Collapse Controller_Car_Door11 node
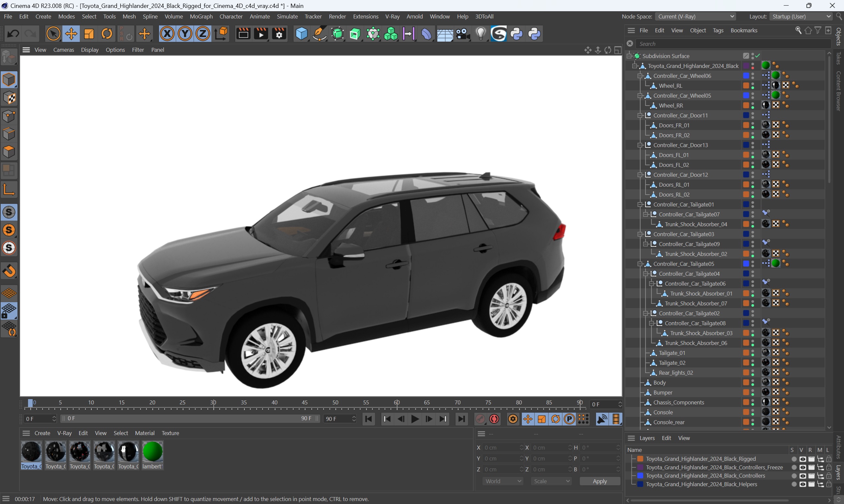The height and width of the screenshot is (504, 844). (x=640, y=115)
